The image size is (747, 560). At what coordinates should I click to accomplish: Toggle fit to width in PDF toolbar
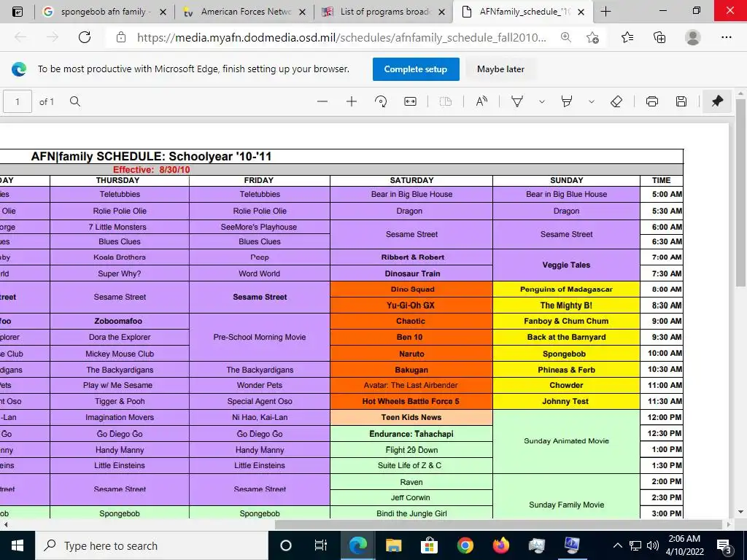click(x=410, y=101)
